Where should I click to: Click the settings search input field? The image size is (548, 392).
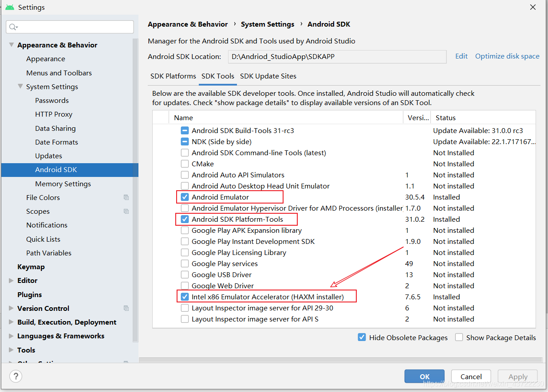click(70, 27)
